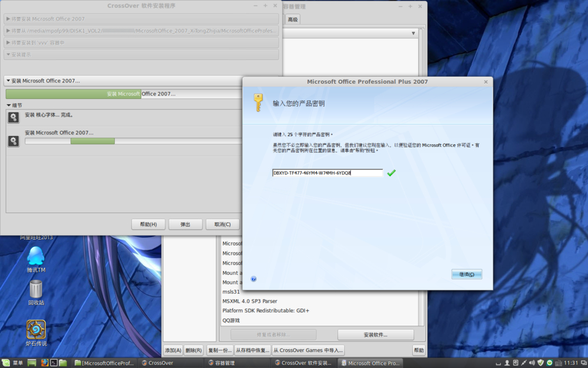This screenshot has width=588, height=368.
Task: Click the keyboard icon in system tray
Action: pos(558,363)
